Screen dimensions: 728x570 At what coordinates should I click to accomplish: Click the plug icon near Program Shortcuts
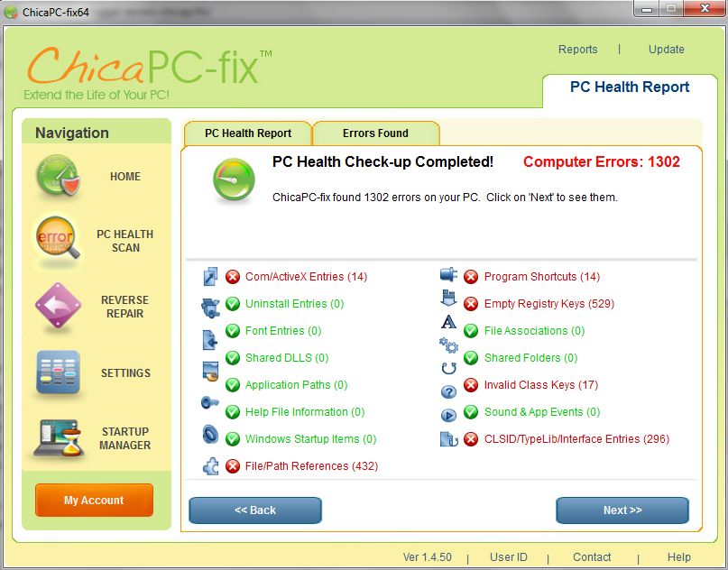[x=448, y=275]
